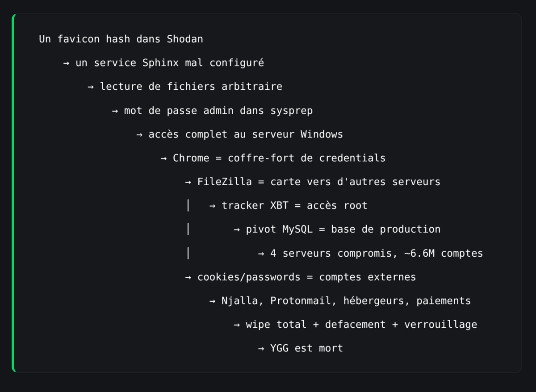Click 'accès complet au serveur Windows' text
536x392 pixels.
tap(245, 134)
